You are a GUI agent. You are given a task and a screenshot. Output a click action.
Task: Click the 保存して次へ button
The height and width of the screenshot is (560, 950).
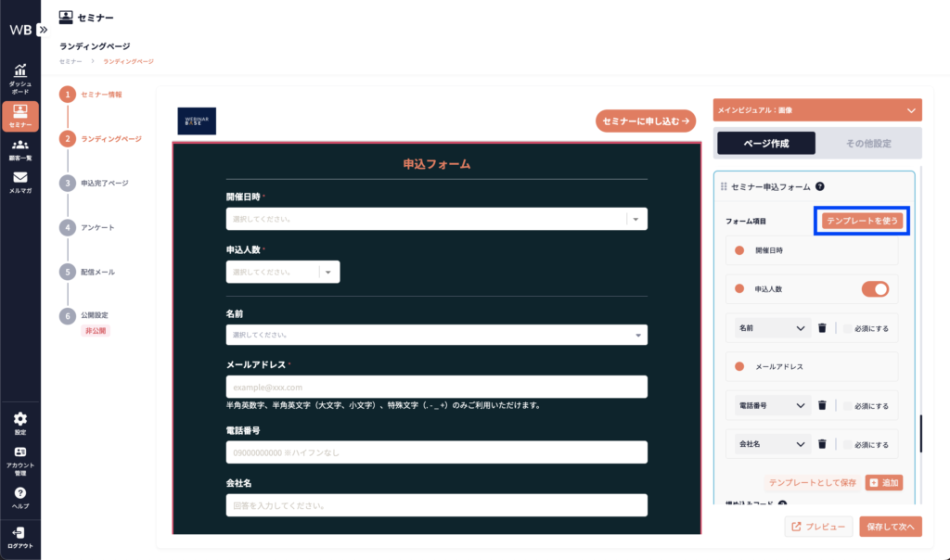[890, 527]
